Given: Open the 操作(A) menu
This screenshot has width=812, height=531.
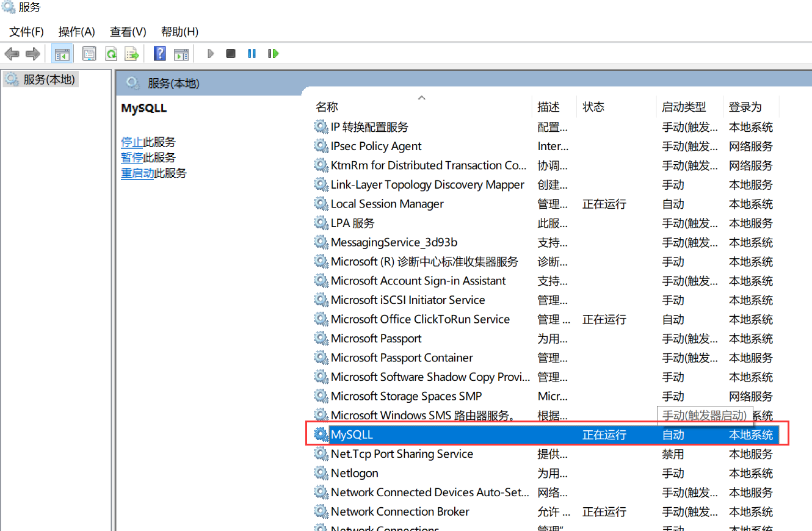Looking at the screenshot, I should tap(76, 31).
